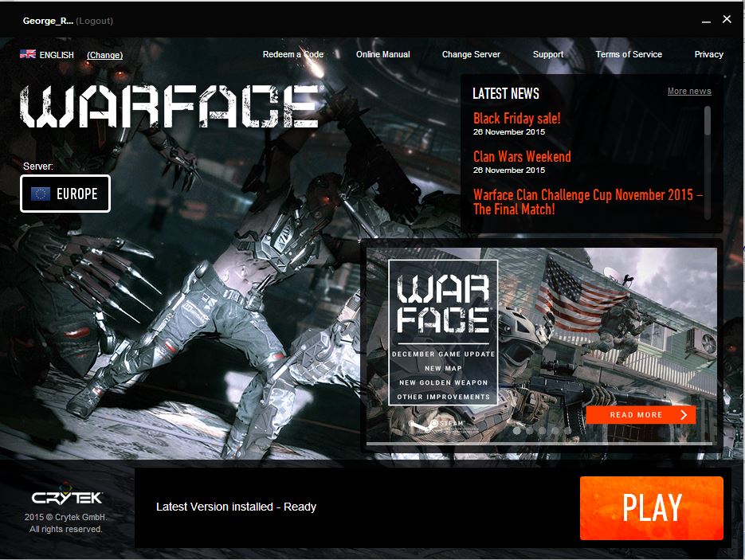Image resolution: width=745 pixels, height=560 pixels.
Task: Go to Support
Action: [x=548, y=54]
